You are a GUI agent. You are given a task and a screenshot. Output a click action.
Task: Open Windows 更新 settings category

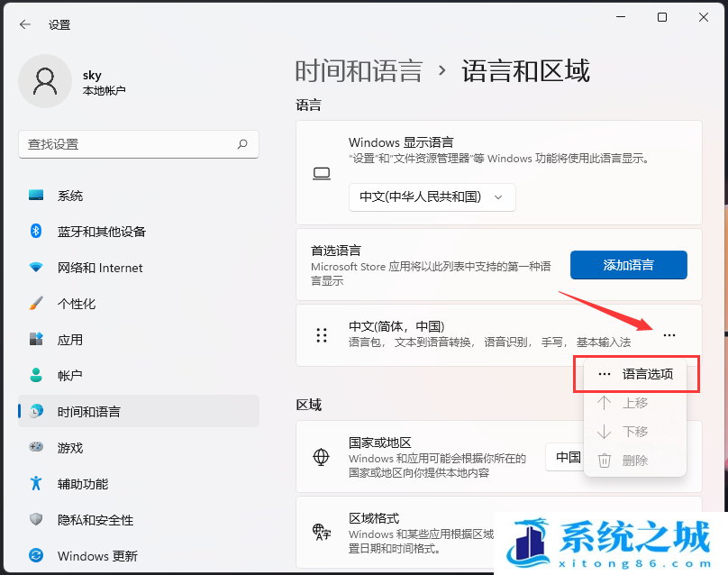(139, 555)
